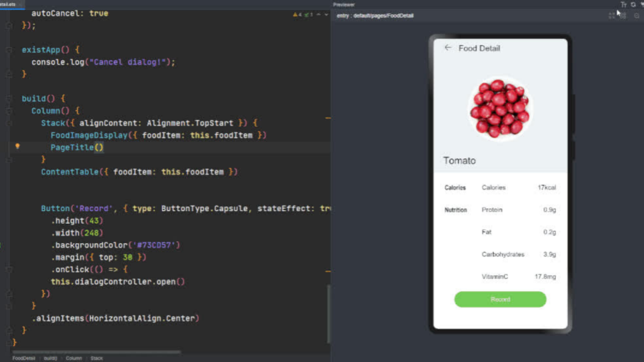Click fold end marker at build() closing brace

click(x=9, y=331)
